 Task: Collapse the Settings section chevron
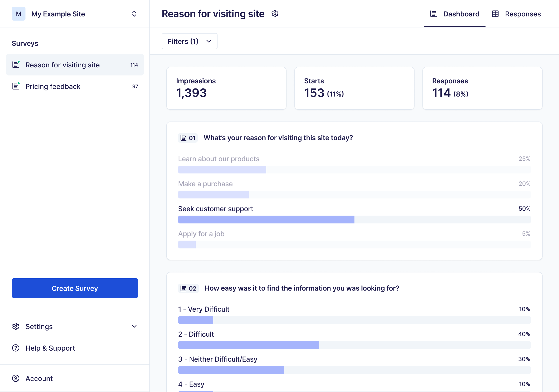pyautogui.click(x=134, y=327)
